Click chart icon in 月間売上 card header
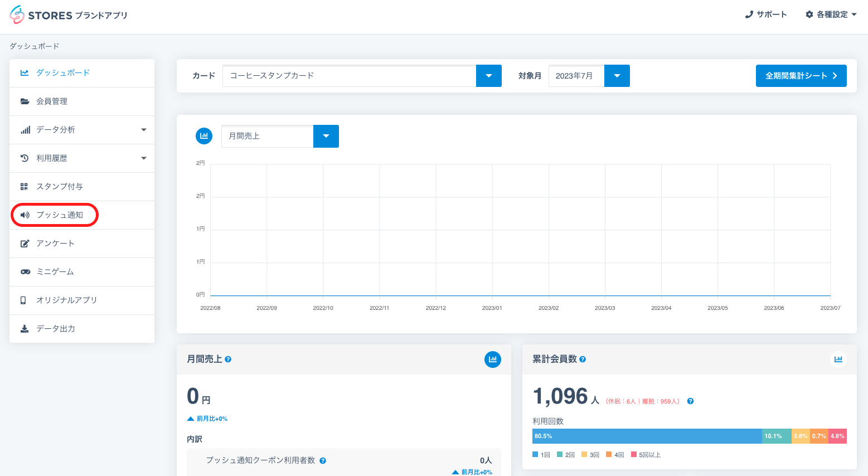The width and height of the screenshot is (868, 476). (492, 360)
